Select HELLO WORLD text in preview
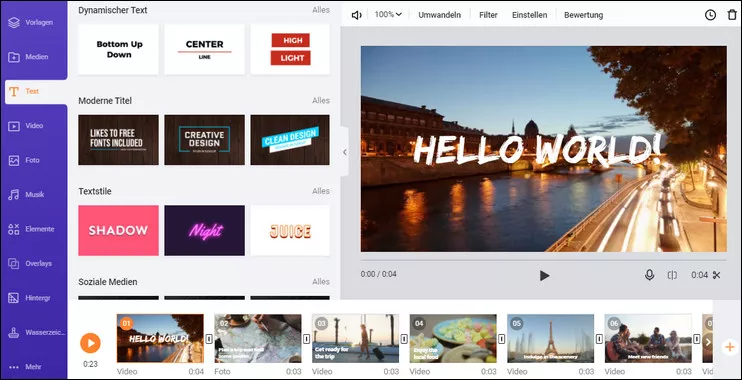 [537, 150]
